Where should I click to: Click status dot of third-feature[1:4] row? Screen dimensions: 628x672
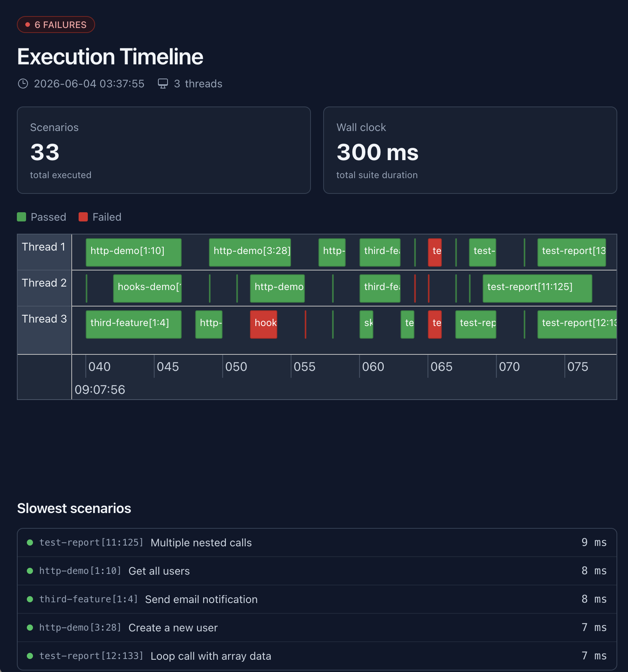(x=30, y=599)
